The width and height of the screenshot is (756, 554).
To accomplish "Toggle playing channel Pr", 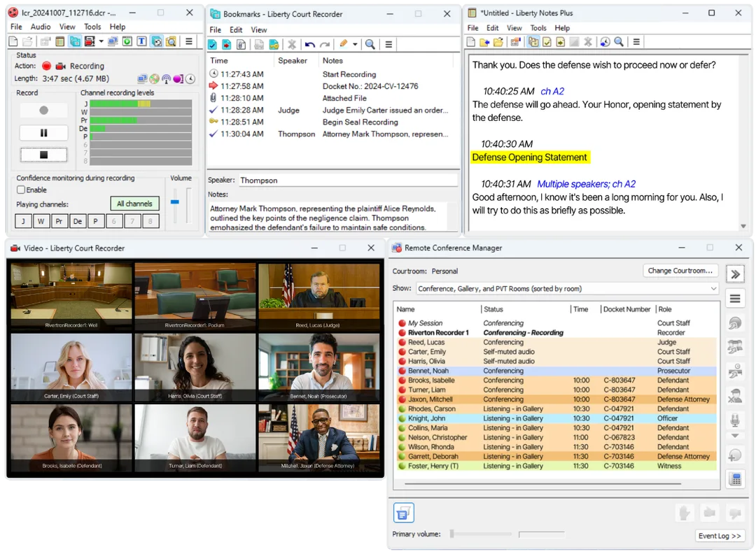I will click(59, 221).
